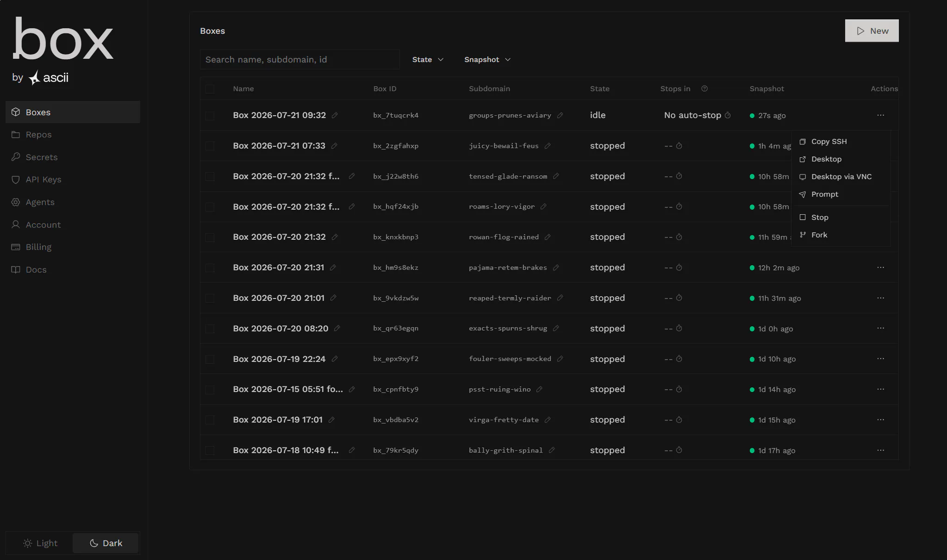947x560 pixels.
Task: Go to Secrets in the sidebar
Action: tap(73, 157)
